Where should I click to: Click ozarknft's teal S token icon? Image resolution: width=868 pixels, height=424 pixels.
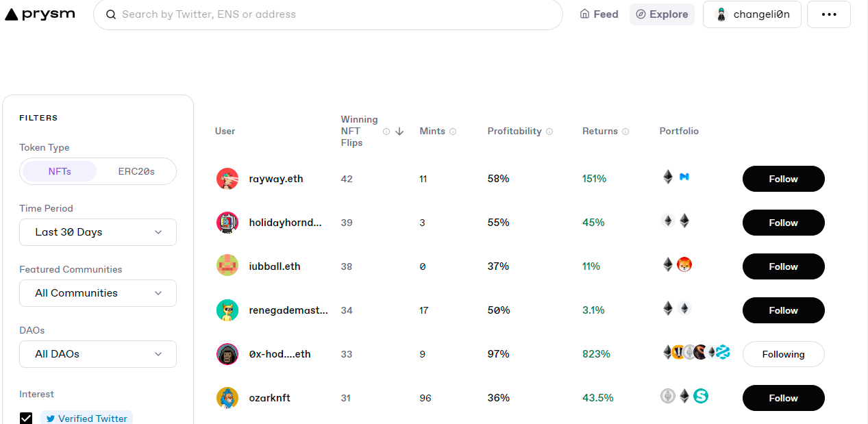(x=700, y=396)
